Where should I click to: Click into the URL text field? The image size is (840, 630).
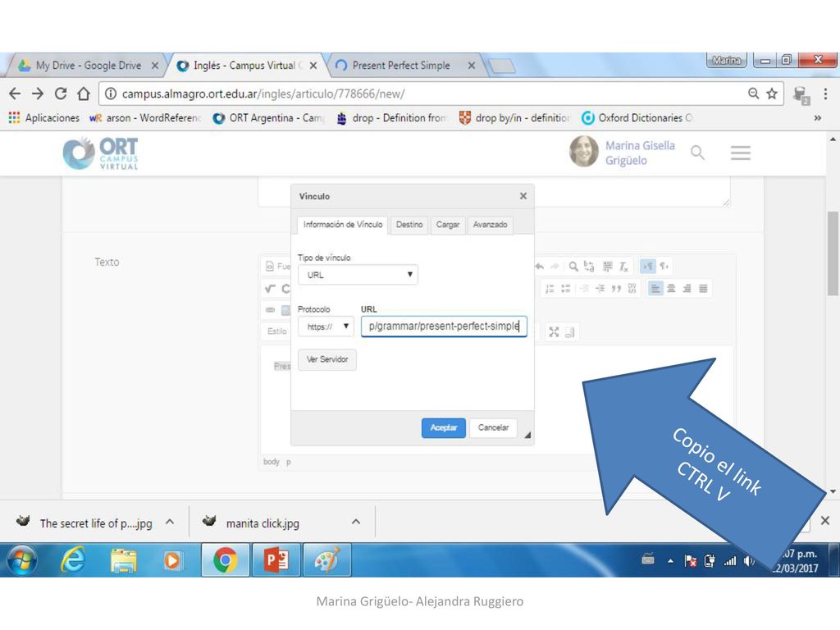pos(444,326)
